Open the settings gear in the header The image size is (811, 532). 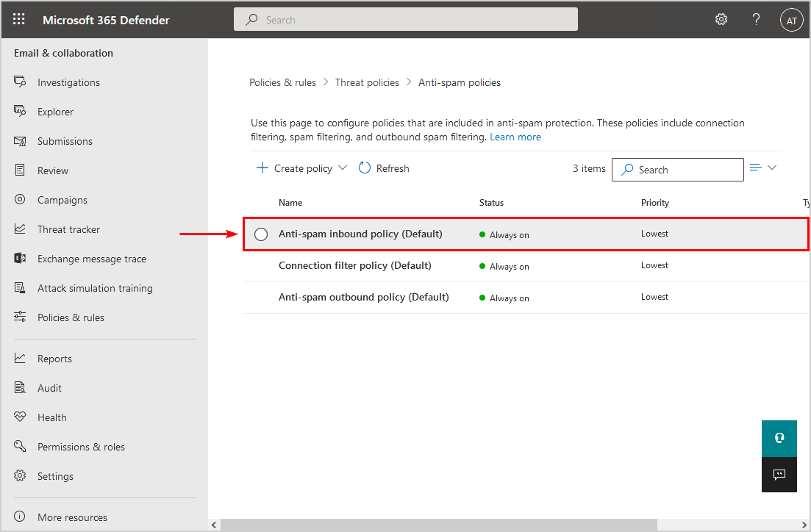(721, 20)
